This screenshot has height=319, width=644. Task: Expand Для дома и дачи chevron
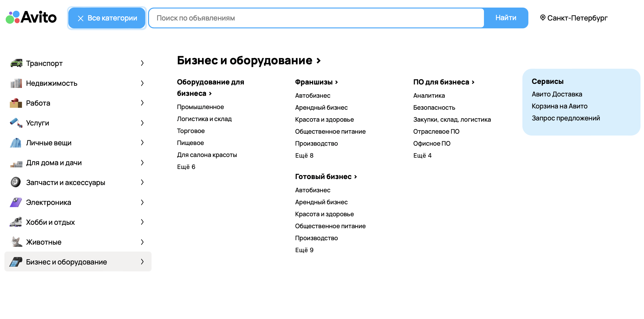[142, 163]
